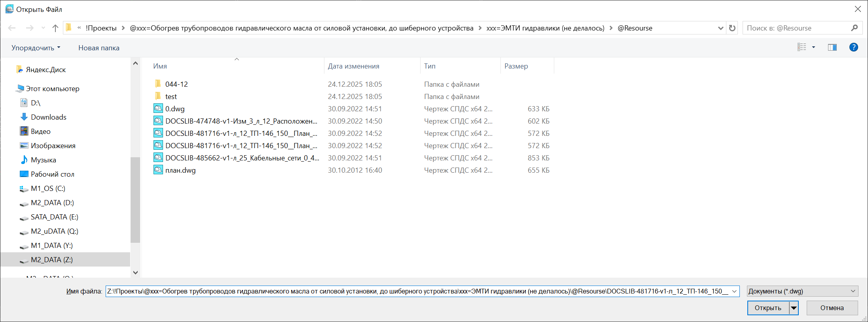Toggle the preview pane icon
The width and height of the screenshot is (868, 322).
click(x=832, y=48)
